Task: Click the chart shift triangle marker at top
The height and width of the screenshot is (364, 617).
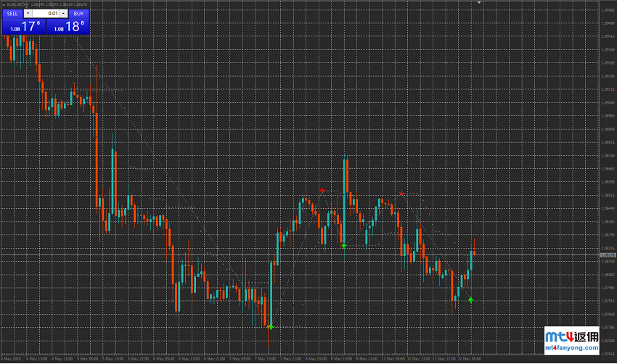Action: tap(479, 4)
